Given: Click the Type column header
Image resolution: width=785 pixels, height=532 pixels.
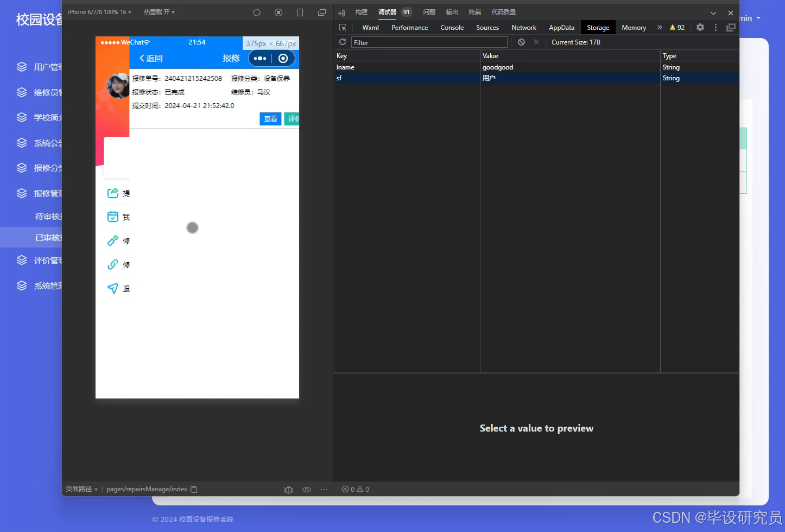Looking at the screenshot, I should pyautogui.click(x=700, y=56).
